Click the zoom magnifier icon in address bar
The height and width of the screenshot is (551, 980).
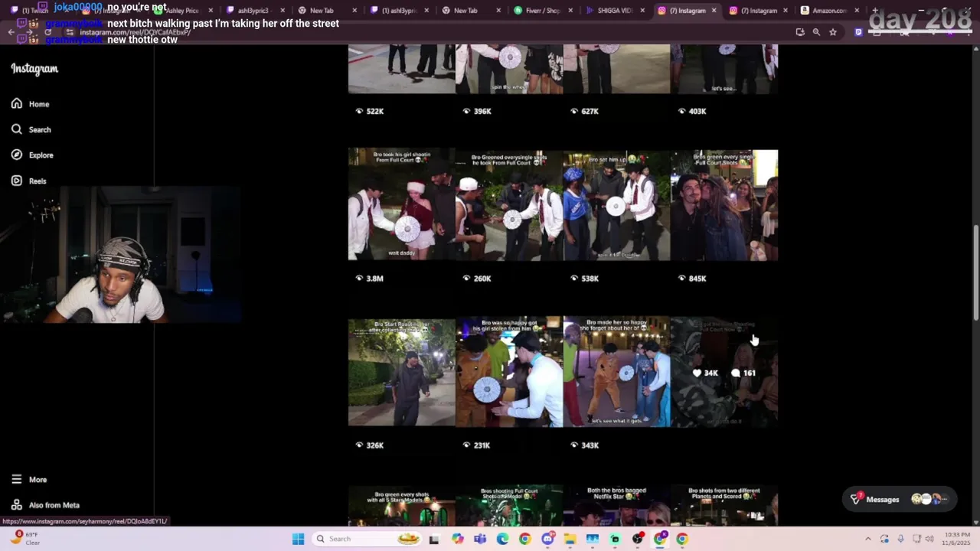pos(816,32)
